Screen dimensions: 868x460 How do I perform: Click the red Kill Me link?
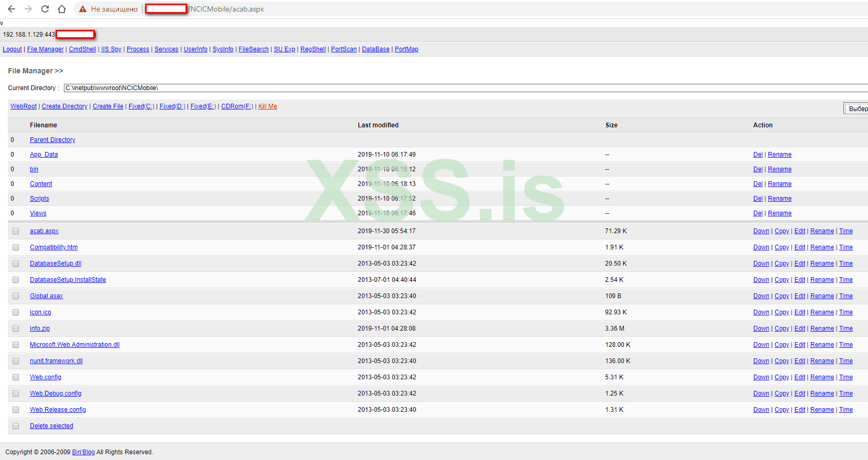(268, 106)
